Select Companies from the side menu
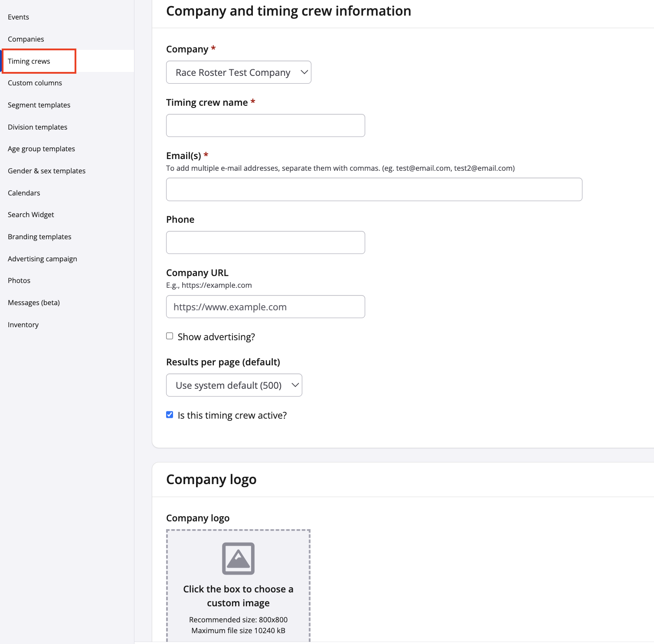This screenshot has width=654, height=644. point(26,39)
